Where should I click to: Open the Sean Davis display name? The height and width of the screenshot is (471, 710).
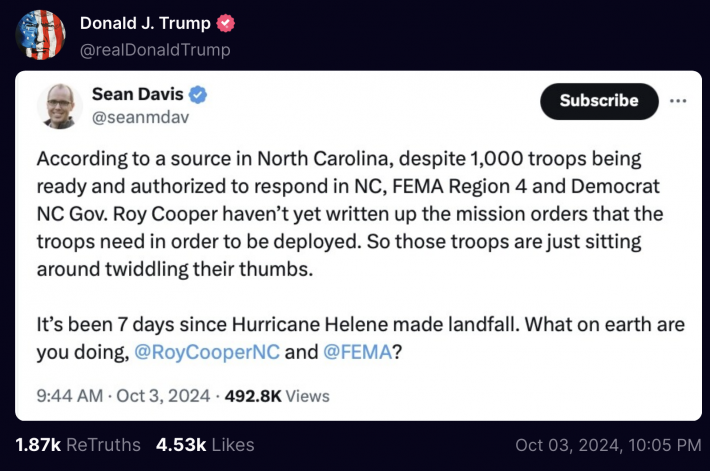click(x=135, y=94)
